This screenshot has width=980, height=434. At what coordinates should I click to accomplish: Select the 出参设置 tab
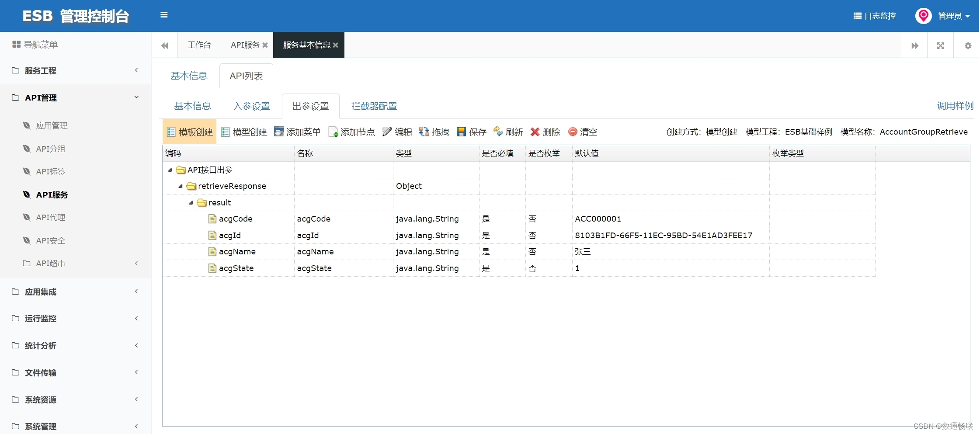(310, 106)
